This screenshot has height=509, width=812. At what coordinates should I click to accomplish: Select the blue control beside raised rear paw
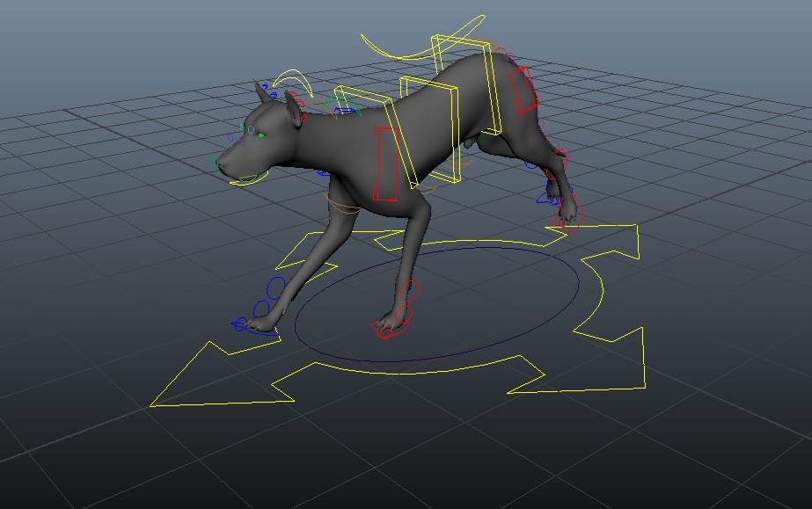(547, 198)
